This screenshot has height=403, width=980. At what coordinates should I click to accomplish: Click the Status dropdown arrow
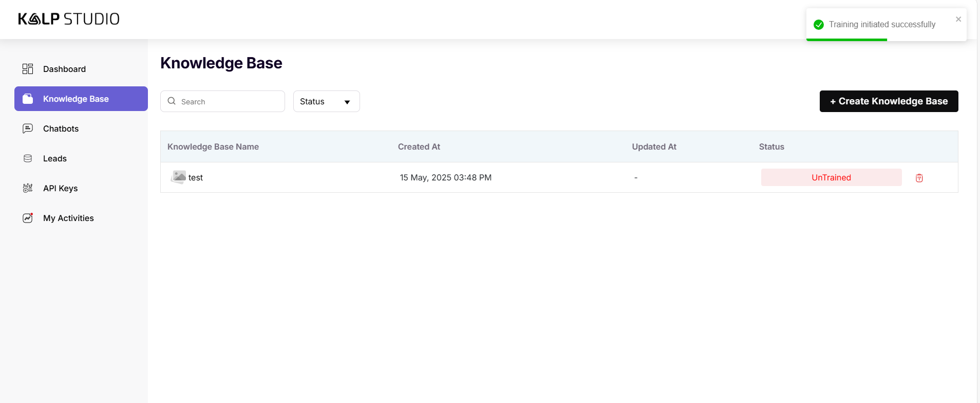(347, 102)
